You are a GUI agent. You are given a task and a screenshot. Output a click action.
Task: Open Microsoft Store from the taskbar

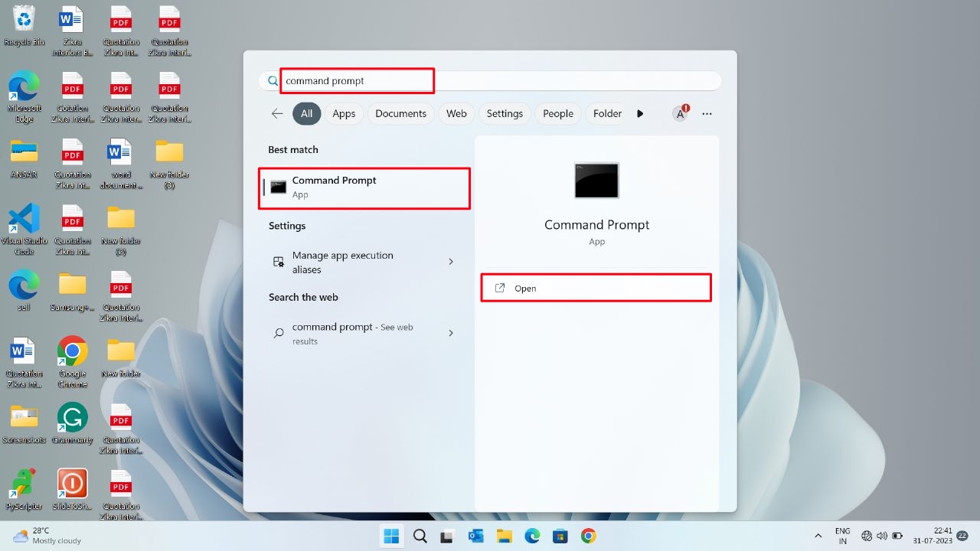(x=560, y=536)
